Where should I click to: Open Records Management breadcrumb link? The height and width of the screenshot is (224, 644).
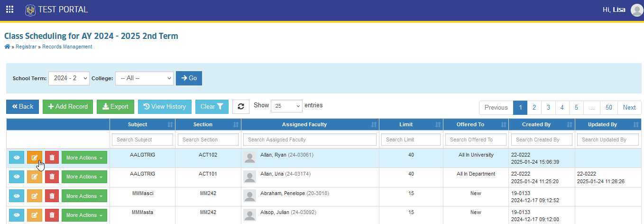tap(67, 47)
